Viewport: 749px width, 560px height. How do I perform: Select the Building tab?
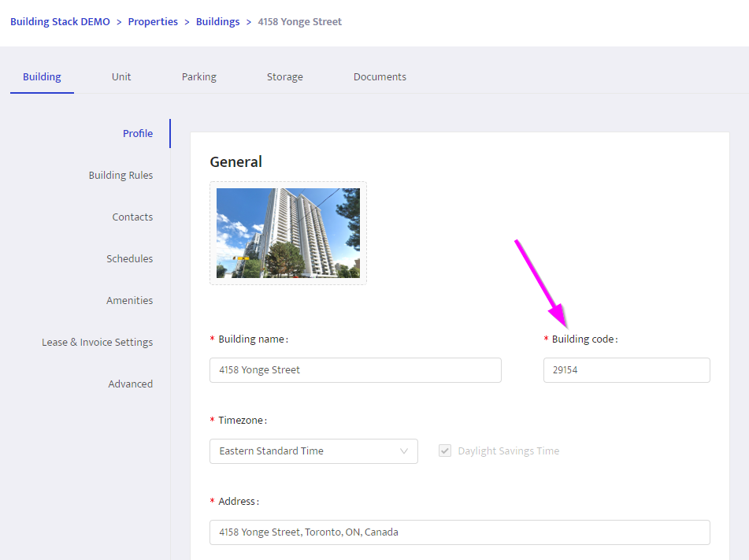(x=42, y=77)
